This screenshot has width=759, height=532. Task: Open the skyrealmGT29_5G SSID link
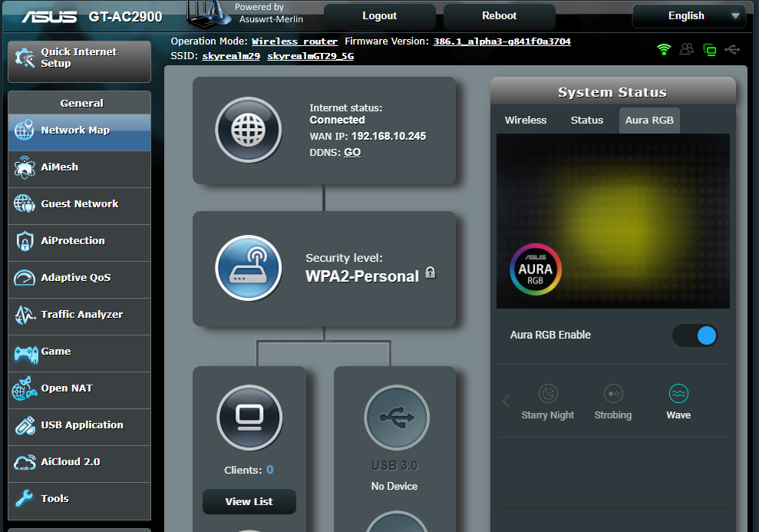pos(310,56)
